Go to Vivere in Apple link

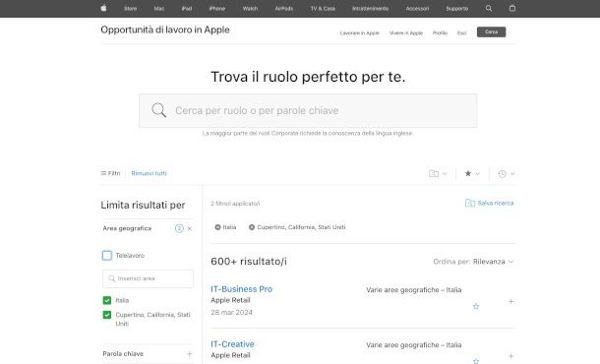pyautogui.click(x=406, y=33)
